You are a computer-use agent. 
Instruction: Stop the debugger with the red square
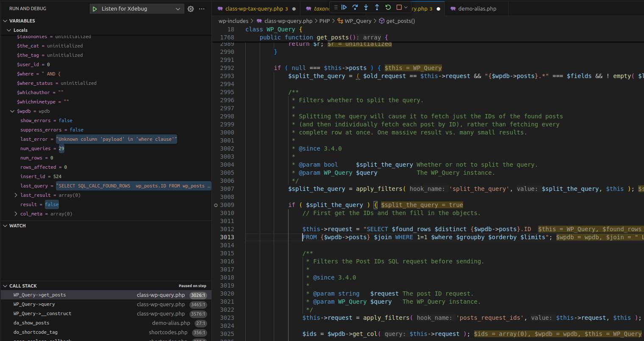(x=399, y=7)
